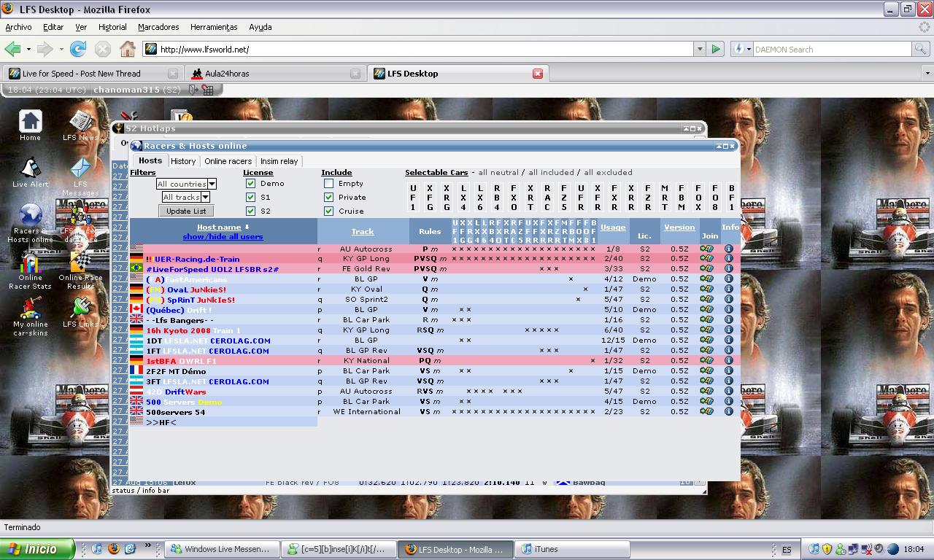
Task: Toggle the S2 license checkbox
Action: [x=250, y=211]
